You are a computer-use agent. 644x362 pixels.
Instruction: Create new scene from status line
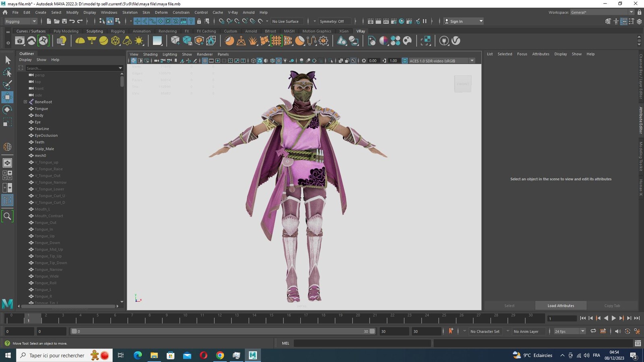[x=49, y=21]
